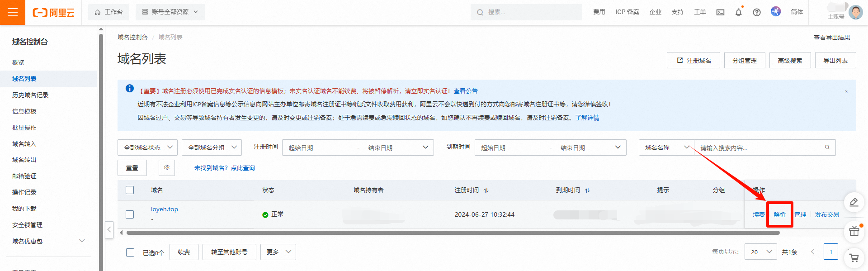Check the loyeh.top row checkbox

(130, 214)
